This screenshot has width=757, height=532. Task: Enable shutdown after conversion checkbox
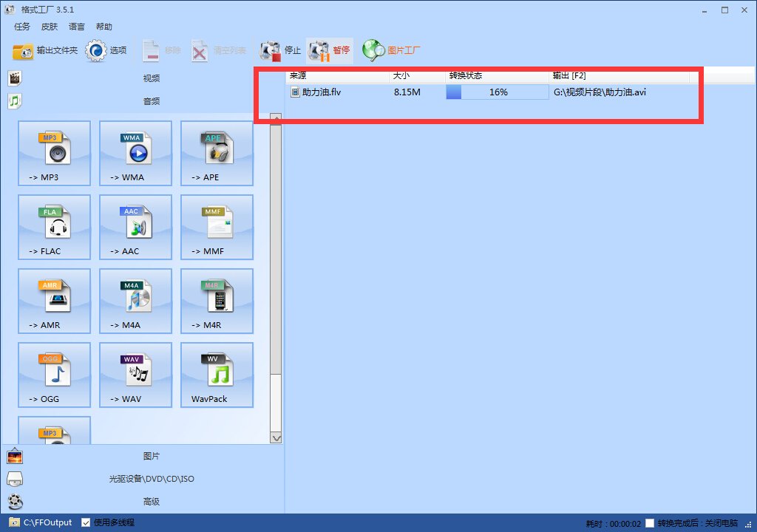(x=650, y=523)
